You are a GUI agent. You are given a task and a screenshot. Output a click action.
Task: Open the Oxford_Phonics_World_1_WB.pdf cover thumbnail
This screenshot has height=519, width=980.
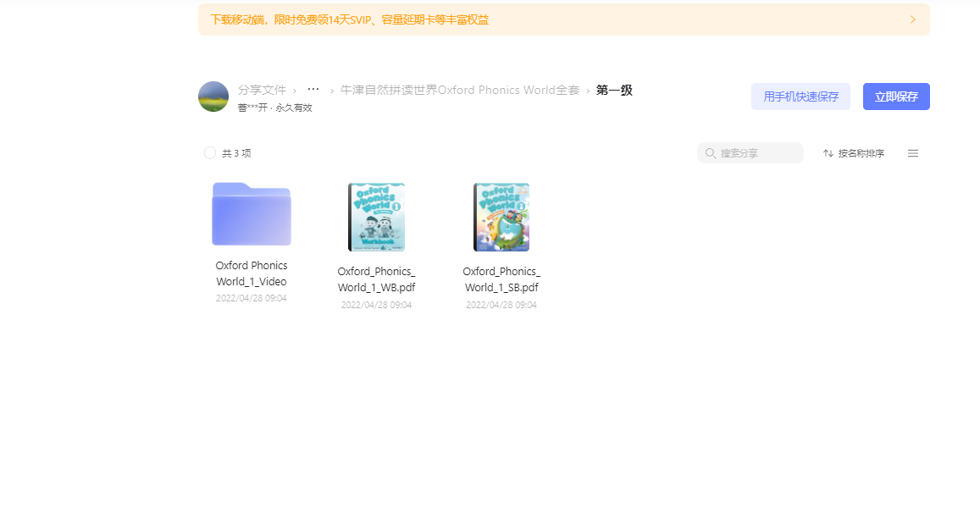point(376,217)
